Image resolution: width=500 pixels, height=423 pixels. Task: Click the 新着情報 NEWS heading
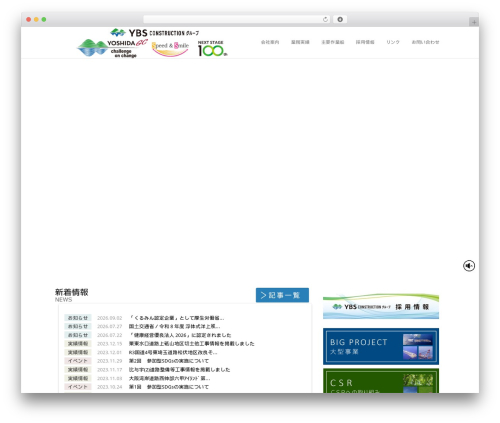tap(71, 295)
